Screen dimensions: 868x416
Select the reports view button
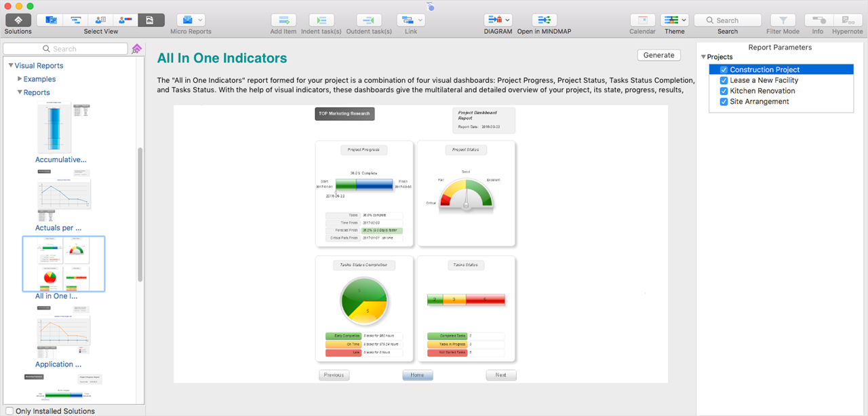pyautogui.click(x=151, y=20)
